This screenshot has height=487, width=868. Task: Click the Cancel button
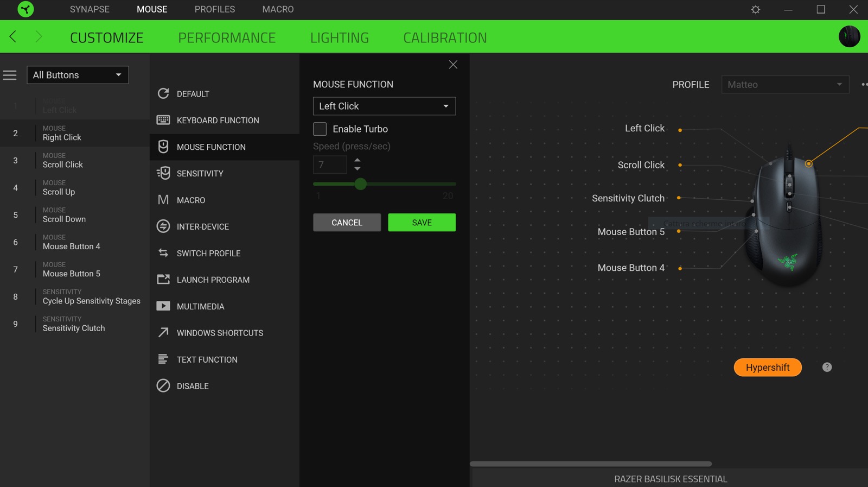(347, 223)
